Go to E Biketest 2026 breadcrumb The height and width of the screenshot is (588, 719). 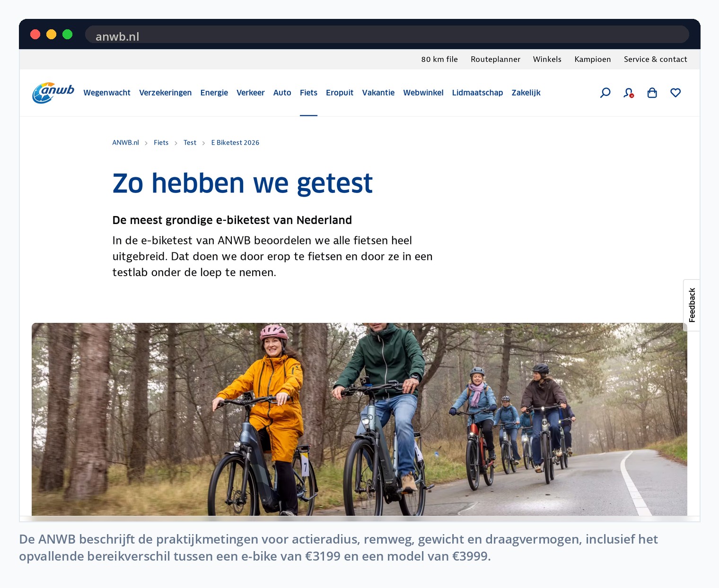coord(235,142)
